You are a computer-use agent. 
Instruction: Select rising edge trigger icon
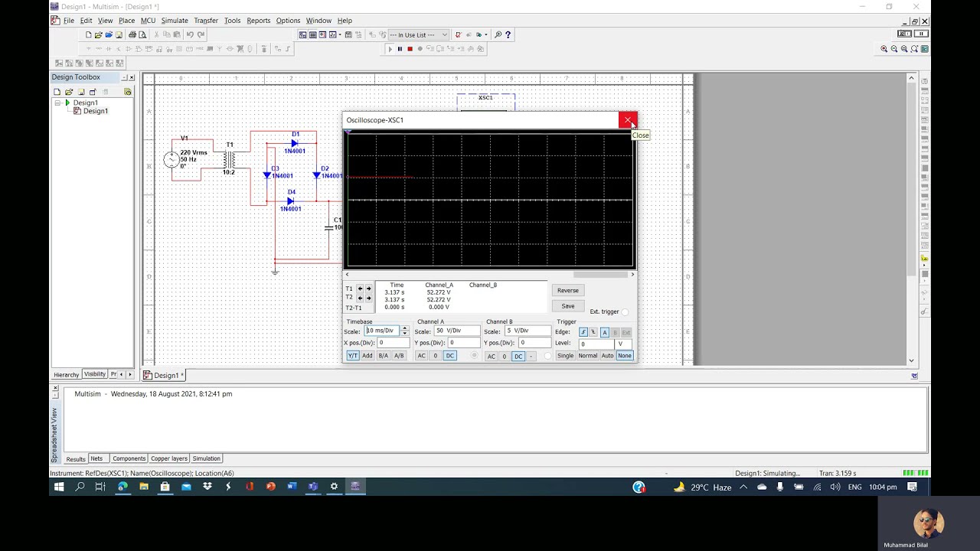583,332
